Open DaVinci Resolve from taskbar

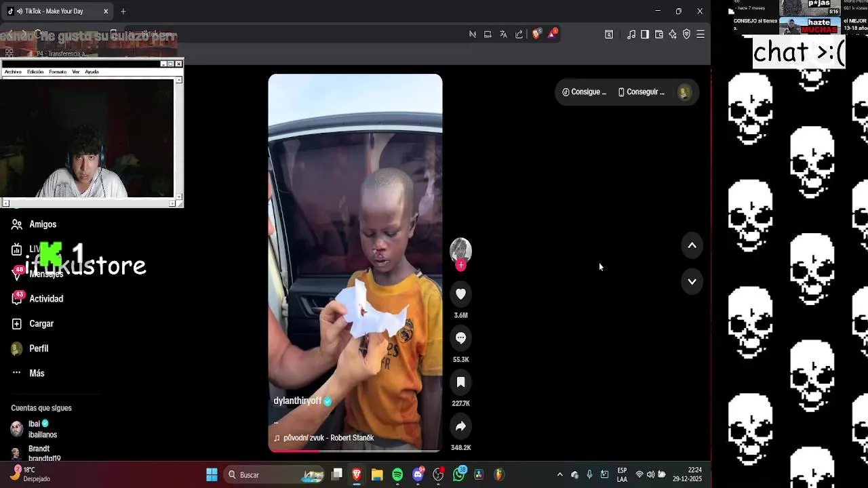tap(479, 474)
